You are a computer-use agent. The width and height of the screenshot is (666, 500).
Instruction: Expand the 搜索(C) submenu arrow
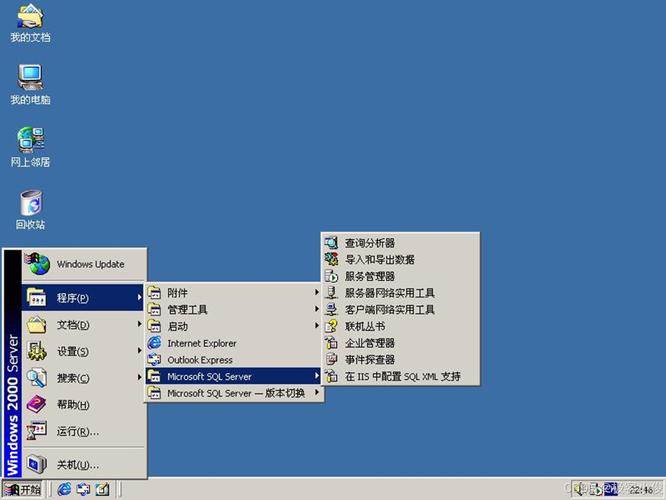139,377
